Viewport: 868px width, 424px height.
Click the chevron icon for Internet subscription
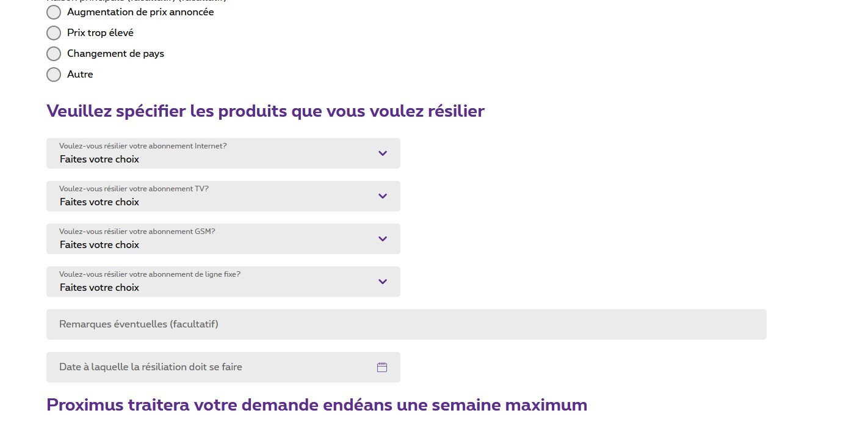(x=383, y=153)
